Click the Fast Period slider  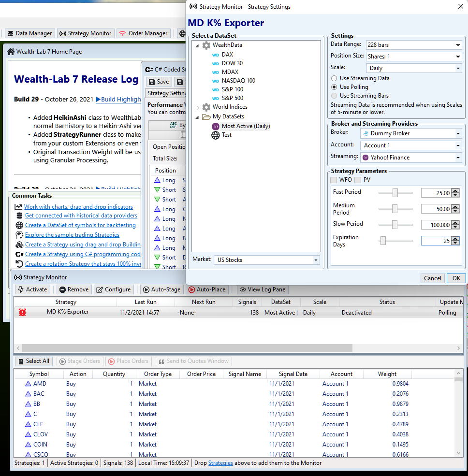coord(395,193)
